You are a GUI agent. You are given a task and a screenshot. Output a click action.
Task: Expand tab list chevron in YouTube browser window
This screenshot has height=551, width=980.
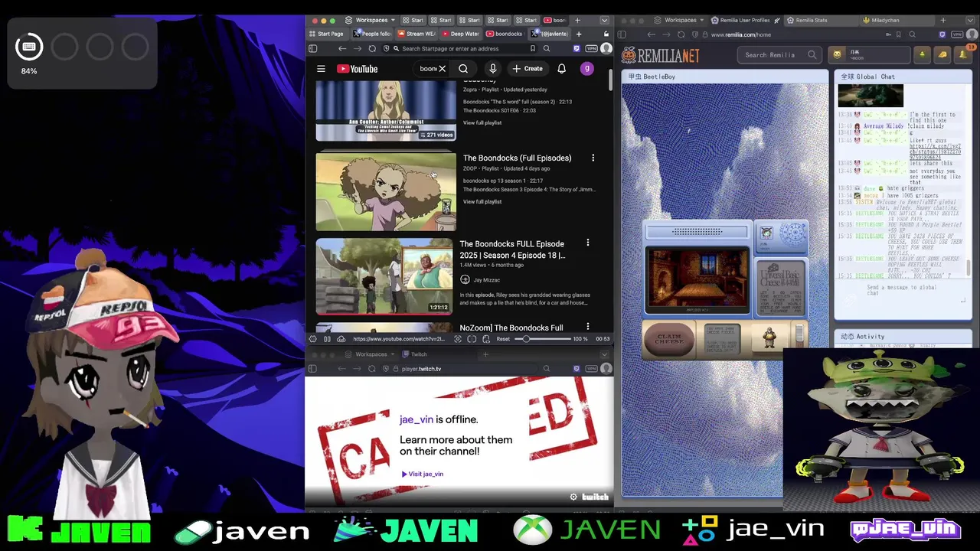[x=604, y=20]
